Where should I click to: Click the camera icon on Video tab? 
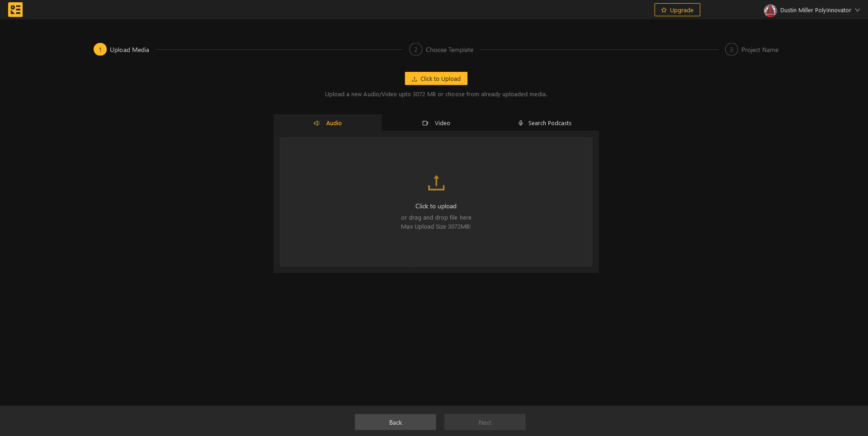coord(425,123)
